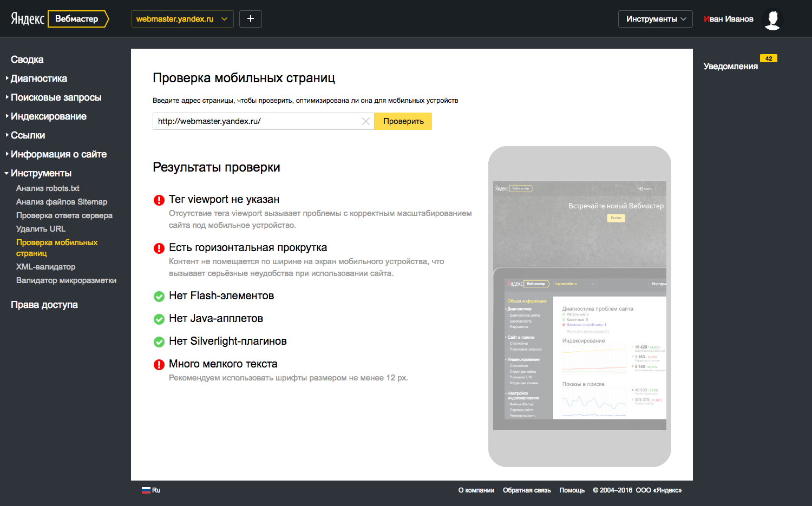
Task: Click the Нет Java-апплетов result
Action: coord(216,318)
